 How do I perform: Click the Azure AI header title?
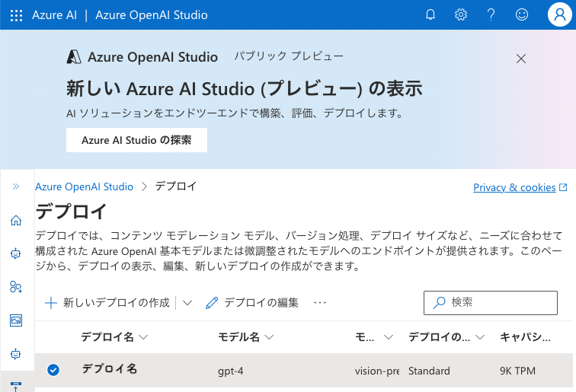pos(54,15)
